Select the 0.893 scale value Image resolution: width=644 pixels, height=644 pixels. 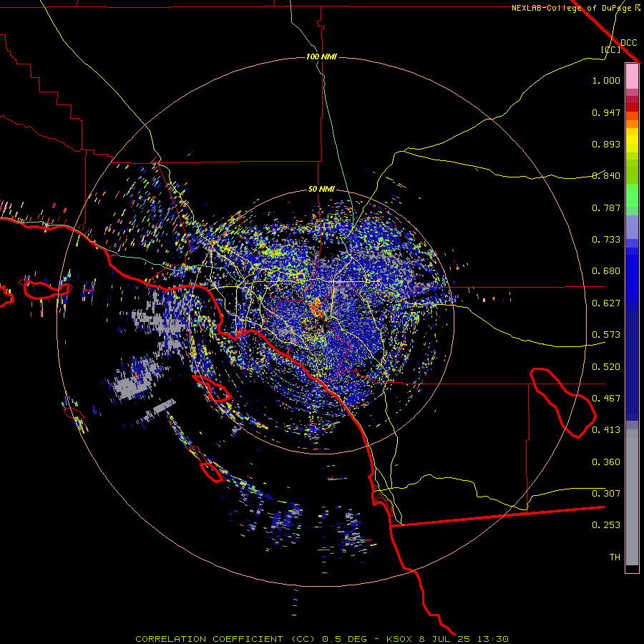pyautogui.click(x=606, y=144)
